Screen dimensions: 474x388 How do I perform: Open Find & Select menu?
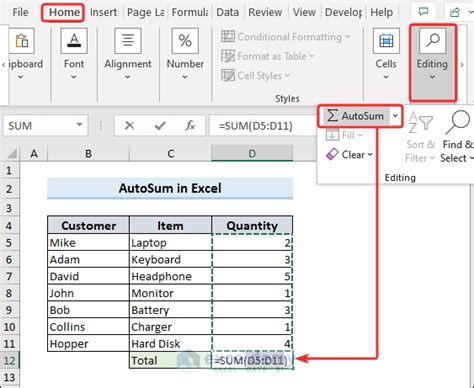click(457, 137)
